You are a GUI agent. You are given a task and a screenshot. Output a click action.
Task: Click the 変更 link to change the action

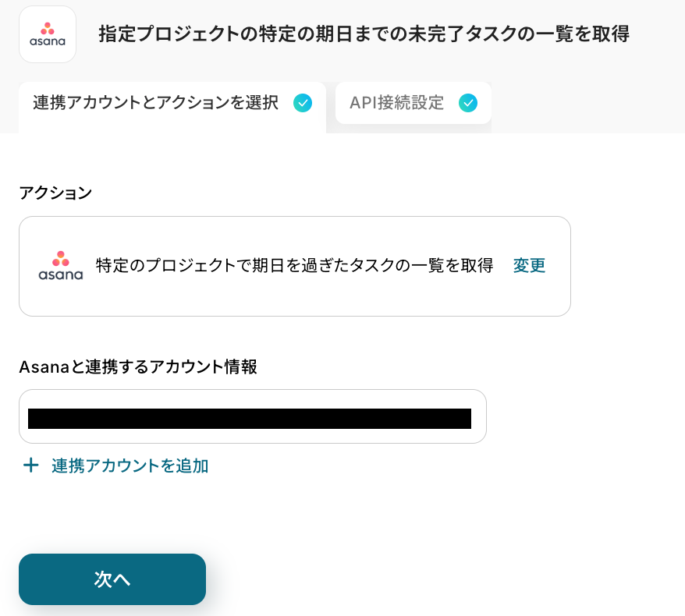click(x=529, y=266)
